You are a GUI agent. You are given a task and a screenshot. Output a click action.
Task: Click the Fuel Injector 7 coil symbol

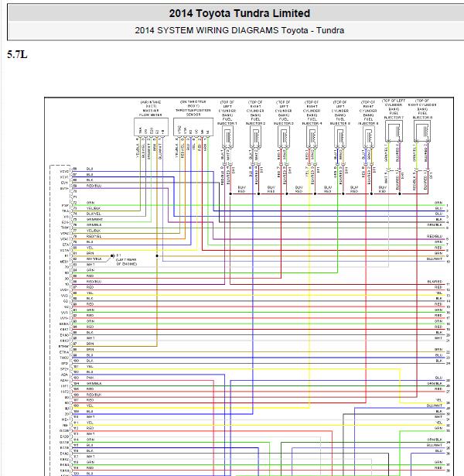coord(394,131)
